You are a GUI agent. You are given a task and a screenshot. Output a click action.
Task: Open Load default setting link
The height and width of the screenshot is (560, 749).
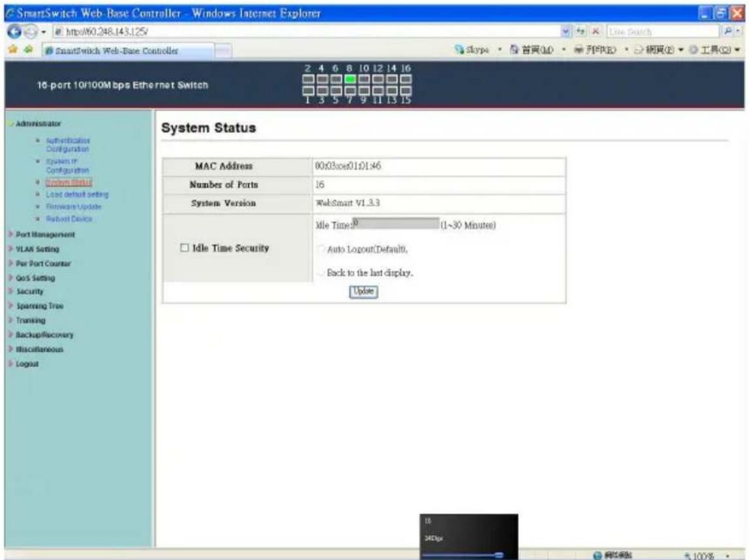click(x=77, y=194)
